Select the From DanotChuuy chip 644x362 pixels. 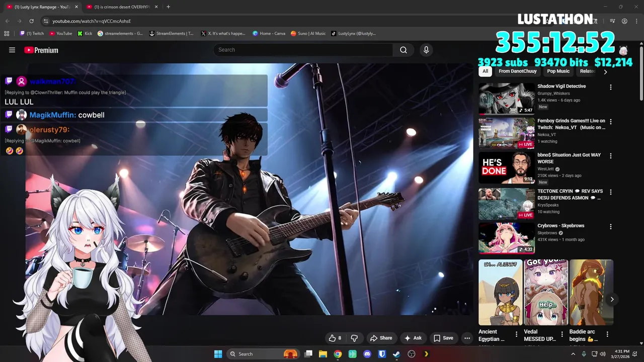click(x=518, y=71)
